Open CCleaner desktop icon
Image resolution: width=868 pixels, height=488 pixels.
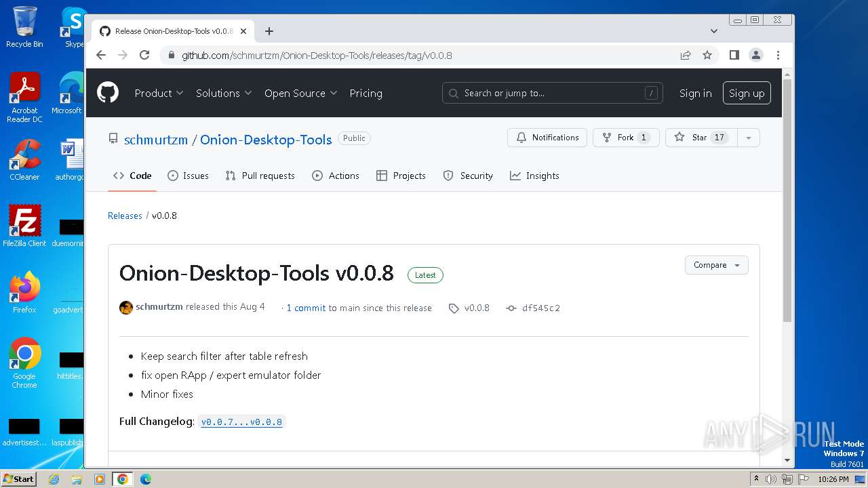pyautogui.click(x=24, y=160)
